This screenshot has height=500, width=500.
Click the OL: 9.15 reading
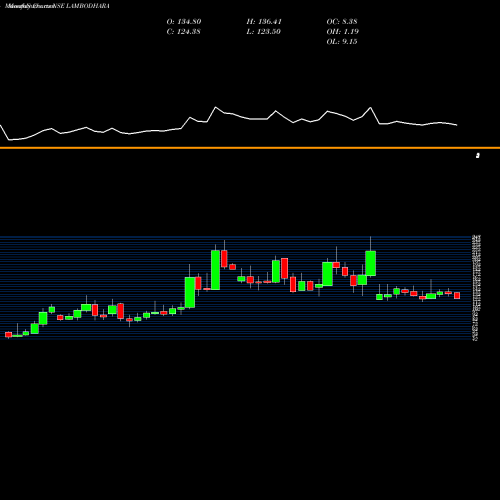coord(342,42)
